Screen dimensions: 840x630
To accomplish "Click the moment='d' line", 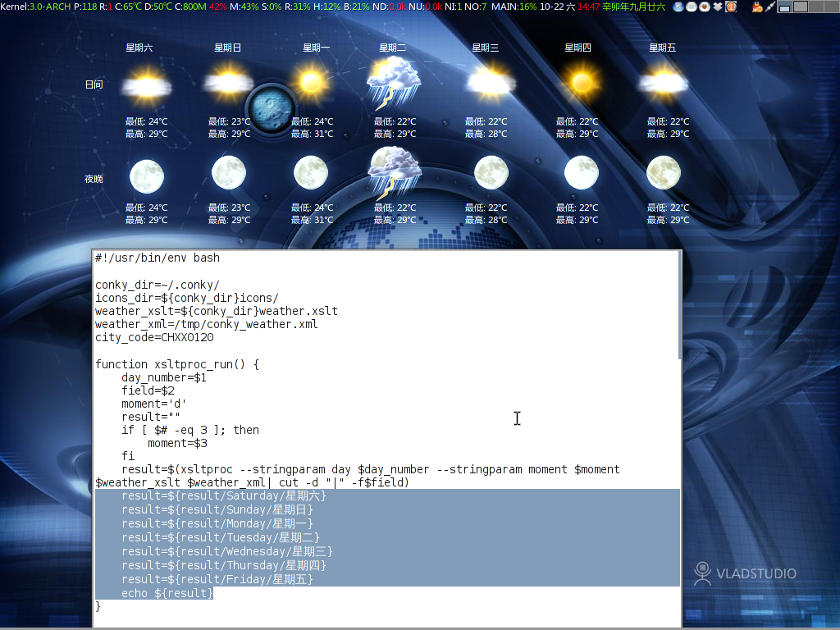I will tap(154, 404).
